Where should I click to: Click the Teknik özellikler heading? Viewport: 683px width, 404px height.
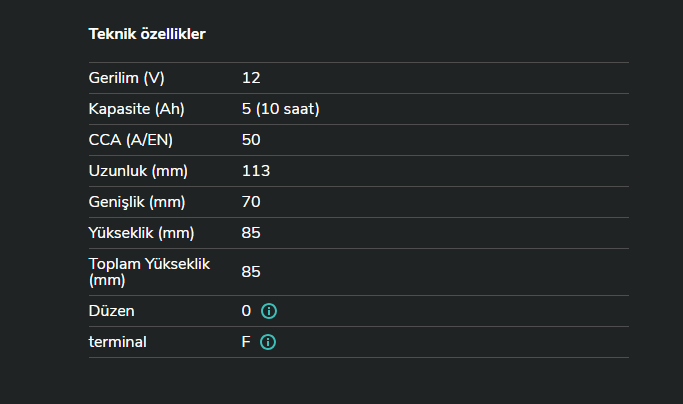click(x=147, y=34)
